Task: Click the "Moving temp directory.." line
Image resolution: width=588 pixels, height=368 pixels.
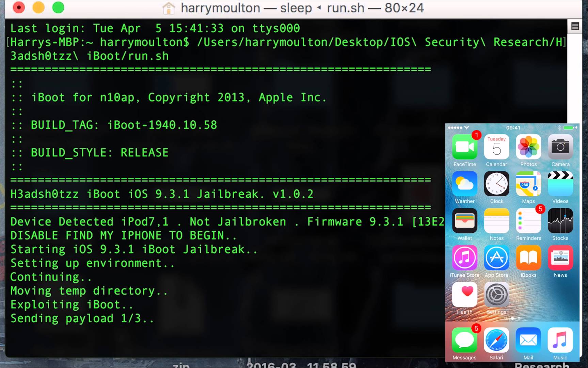Action: (89, 291)
